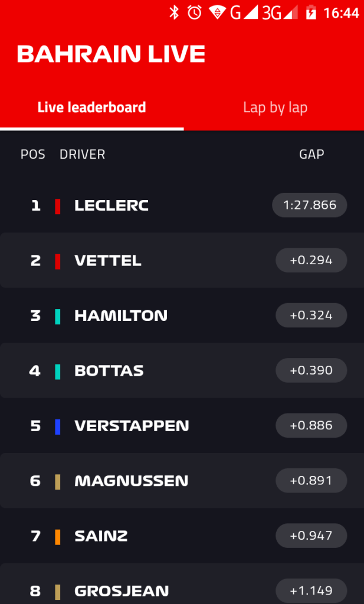Tap Magnussen's +0.891 gap badge
The width and height of the screenshot is (364, 604).
click(311, 481)
